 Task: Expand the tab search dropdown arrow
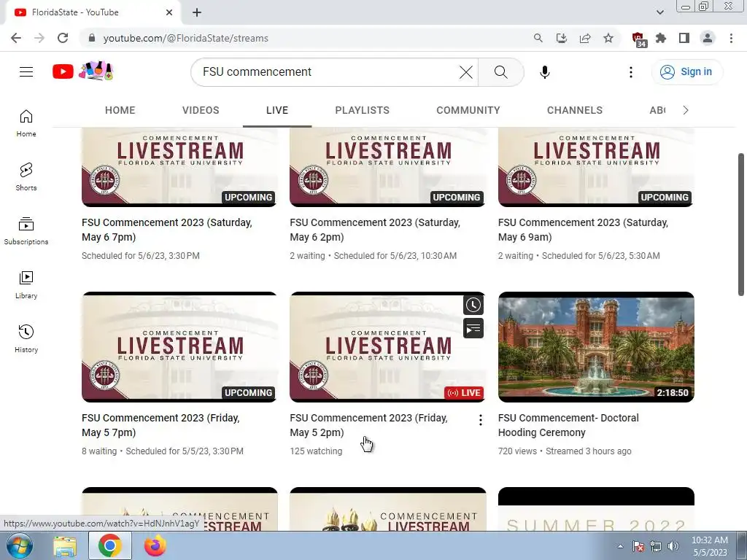(659, 12)
